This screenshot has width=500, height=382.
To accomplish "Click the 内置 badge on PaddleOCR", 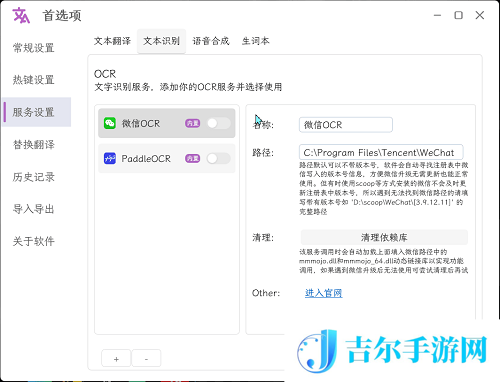I will [x=192, y=158].
